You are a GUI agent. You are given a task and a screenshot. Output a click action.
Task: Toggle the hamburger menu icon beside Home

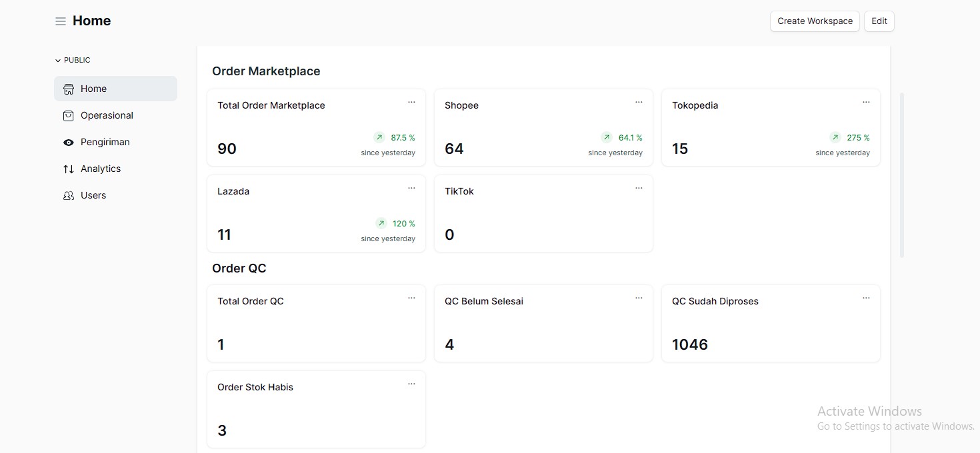[x=61, y=21]
